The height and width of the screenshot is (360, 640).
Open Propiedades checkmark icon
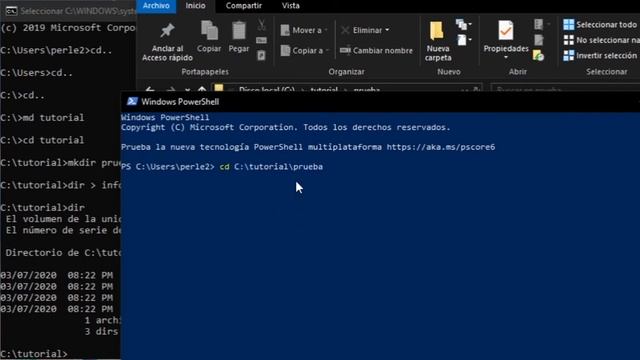point(506,31)
